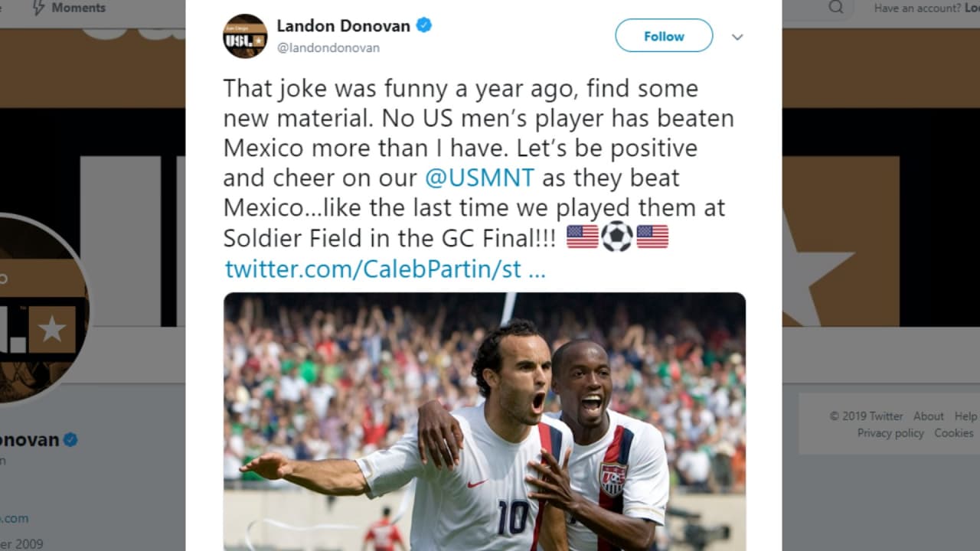This screenshot has height=551, width=980.
Task: Open the twitter.com/CalebPartin link
Action: 384,269
